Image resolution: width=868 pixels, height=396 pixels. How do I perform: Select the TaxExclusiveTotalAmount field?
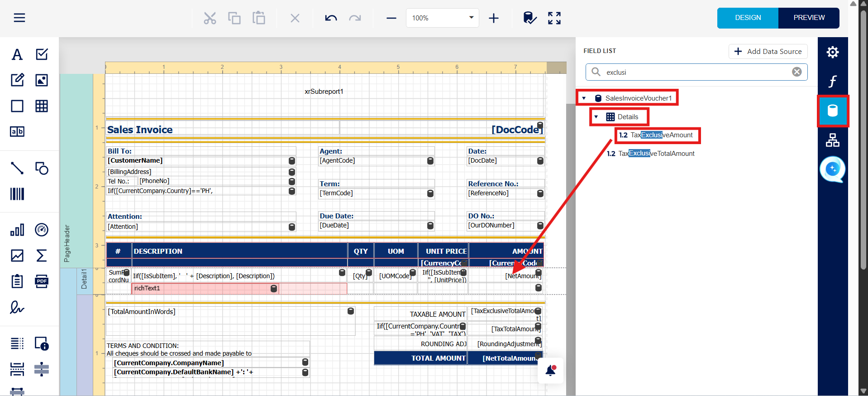[656, 154]
